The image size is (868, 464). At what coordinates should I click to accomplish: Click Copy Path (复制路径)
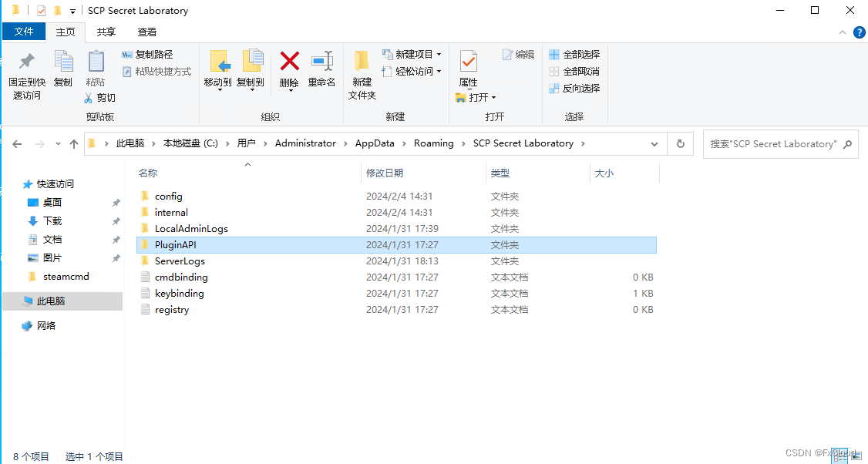[x=147, y=54]
